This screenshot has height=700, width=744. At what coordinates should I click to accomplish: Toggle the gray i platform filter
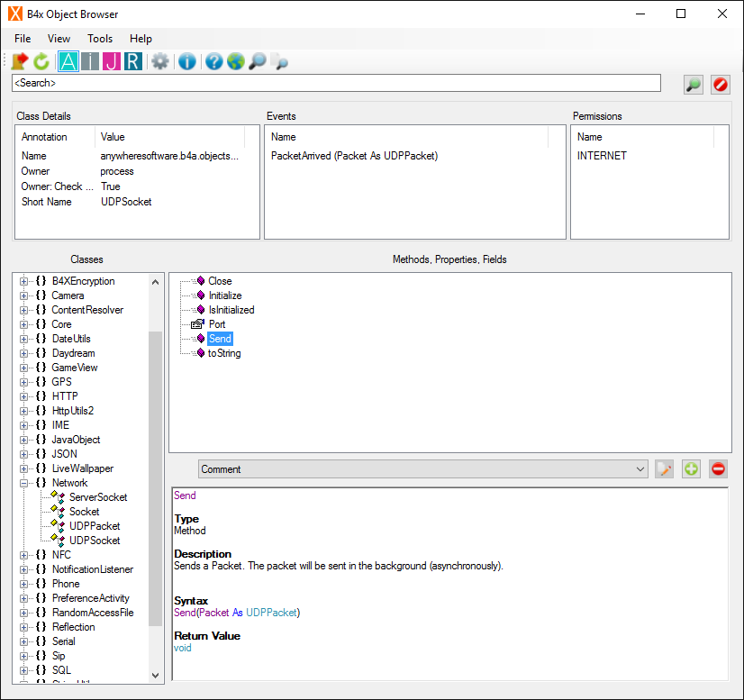[x=90, y=61]
